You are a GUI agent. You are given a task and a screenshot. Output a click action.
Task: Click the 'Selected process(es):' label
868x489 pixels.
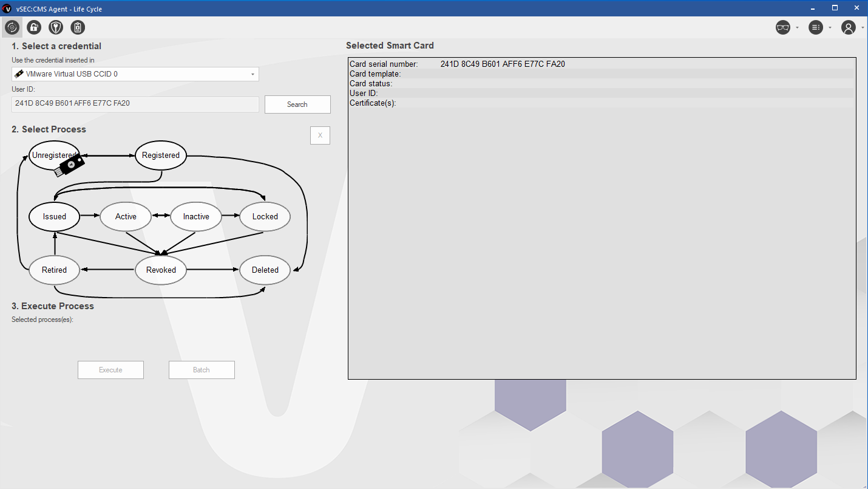(42, 320)
